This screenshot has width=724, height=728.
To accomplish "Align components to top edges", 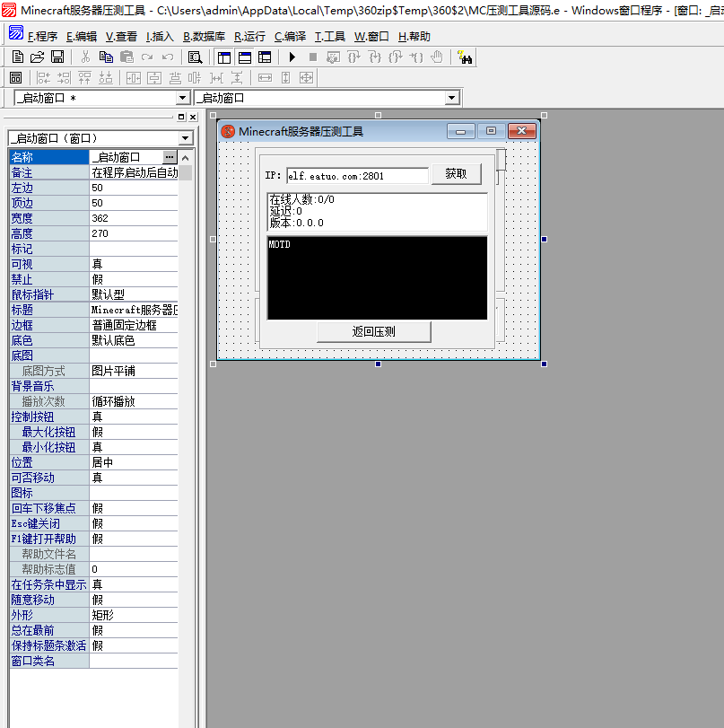I will click(85, 77).
